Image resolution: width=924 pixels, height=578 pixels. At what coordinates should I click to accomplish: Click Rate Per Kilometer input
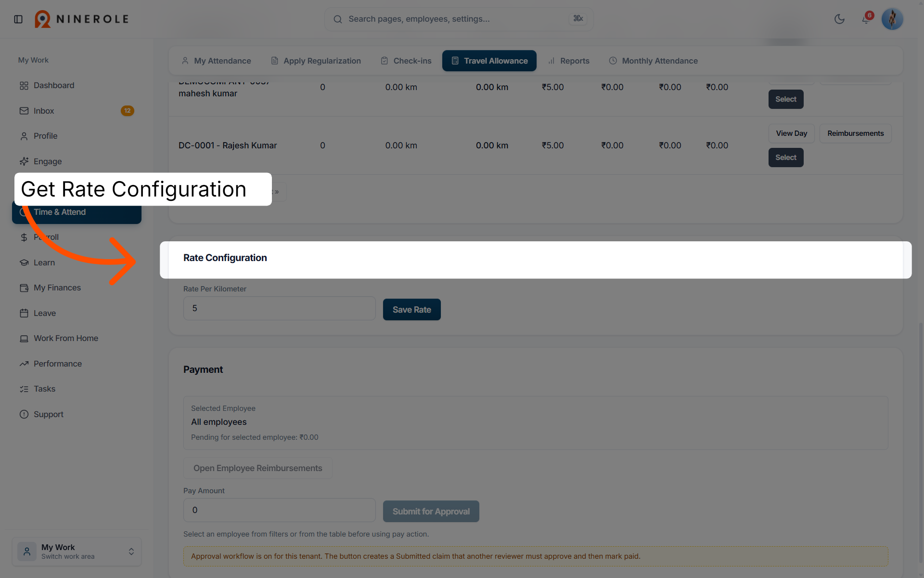[280, 308]
